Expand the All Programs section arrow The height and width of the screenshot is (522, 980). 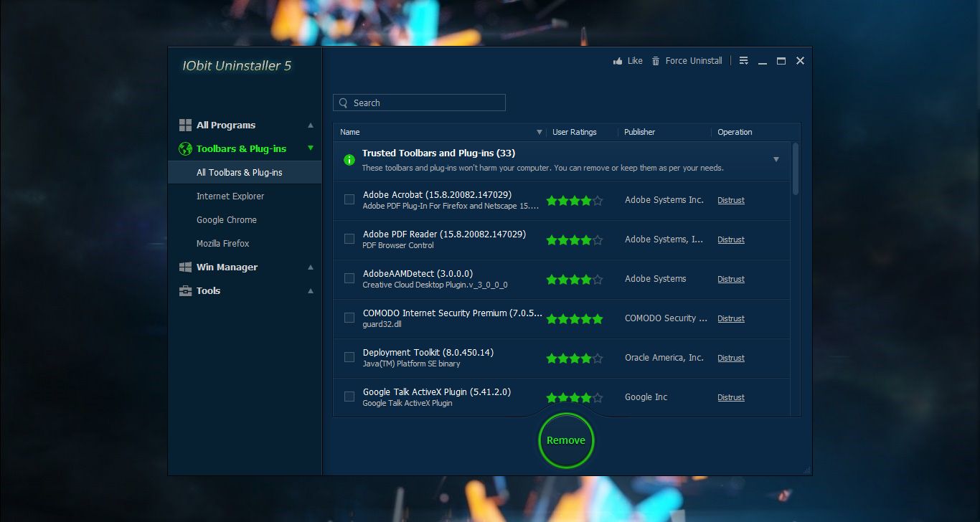click(311, 125)
